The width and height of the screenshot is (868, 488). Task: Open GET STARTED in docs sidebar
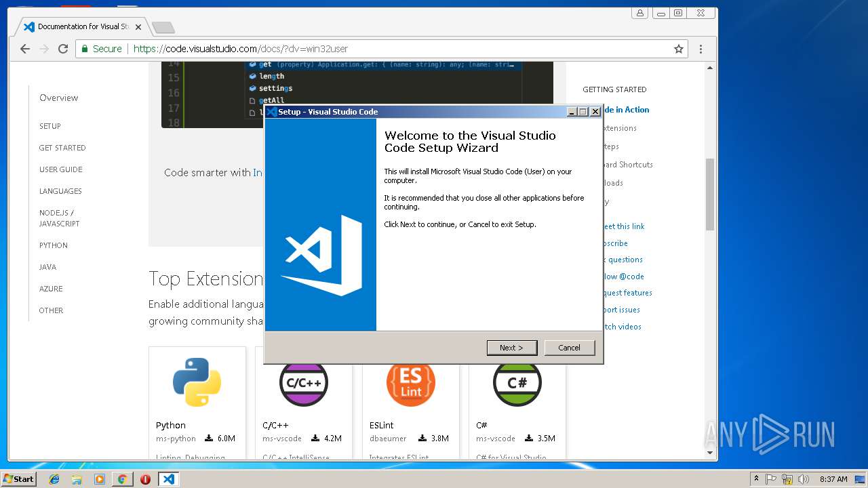point(62,148)
